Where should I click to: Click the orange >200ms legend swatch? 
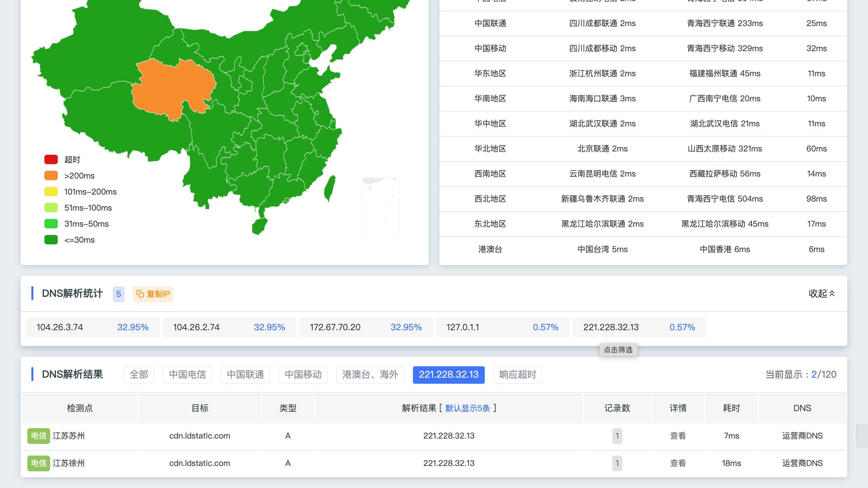51,176
